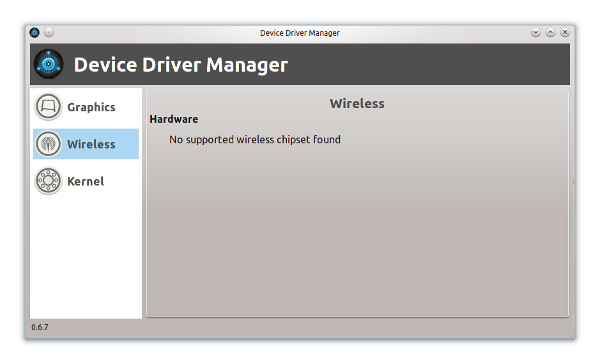600x364 pixels.
Task: Click the 'No supported wireless chipset found' message
Action: click(255, 139)
